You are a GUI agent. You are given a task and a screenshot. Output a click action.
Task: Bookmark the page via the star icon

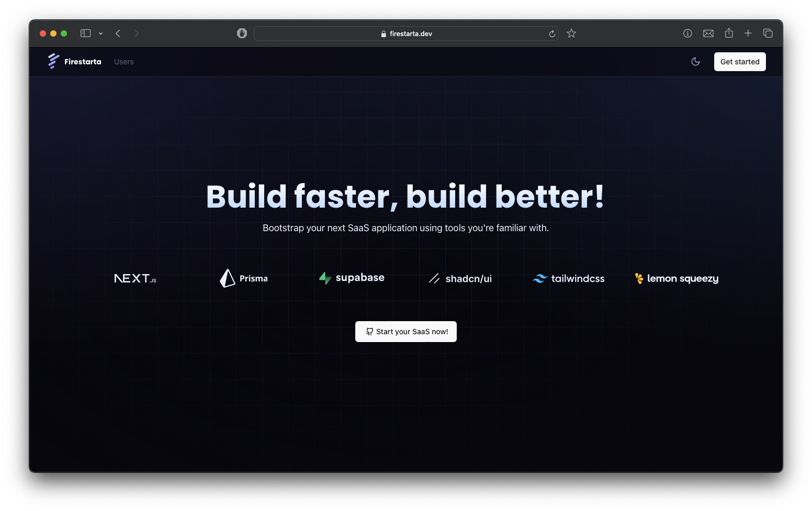tap(571, 33)
